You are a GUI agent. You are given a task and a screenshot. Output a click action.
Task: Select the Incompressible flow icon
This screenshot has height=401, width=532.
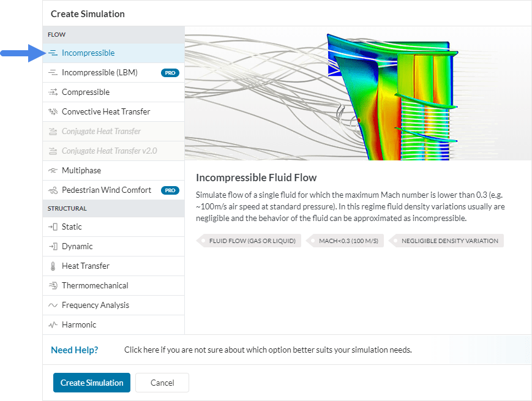pyautogui.click(x=52, y=53)
